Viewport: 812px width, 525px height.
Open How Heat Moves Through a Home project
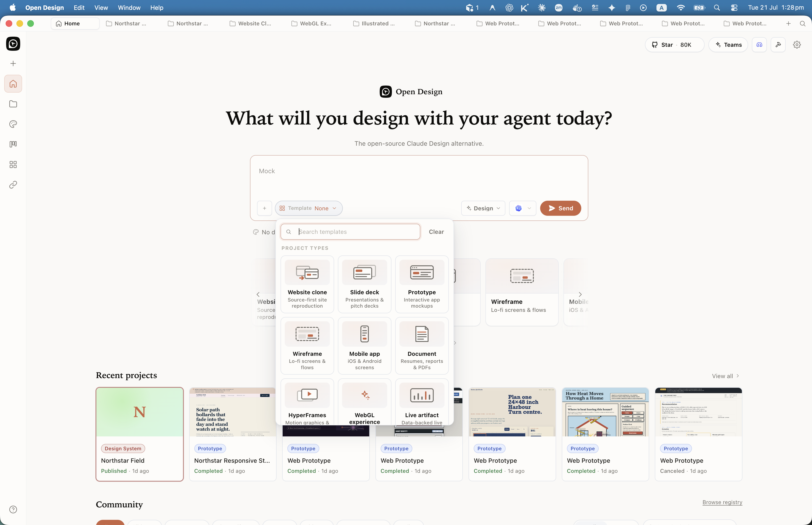click(605, 434)
